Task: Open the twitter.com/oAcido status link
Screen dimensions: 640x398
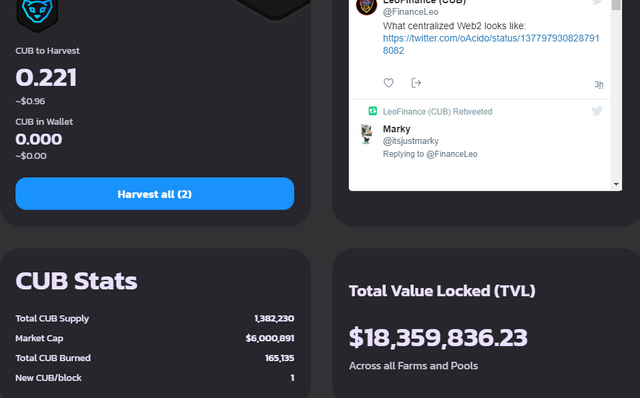Action: click(491, 44)
